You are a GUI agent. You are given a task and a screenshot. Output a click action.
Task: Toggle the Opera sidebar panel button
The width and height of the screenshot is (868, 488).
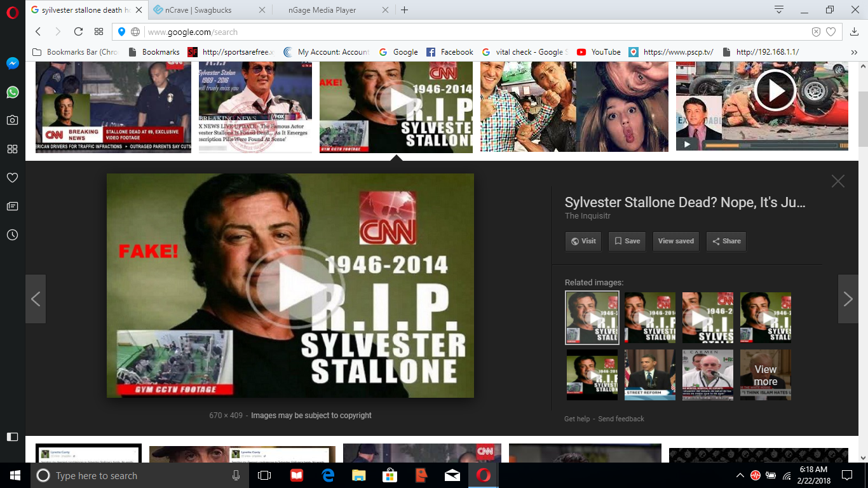click(x=12, y=437)
